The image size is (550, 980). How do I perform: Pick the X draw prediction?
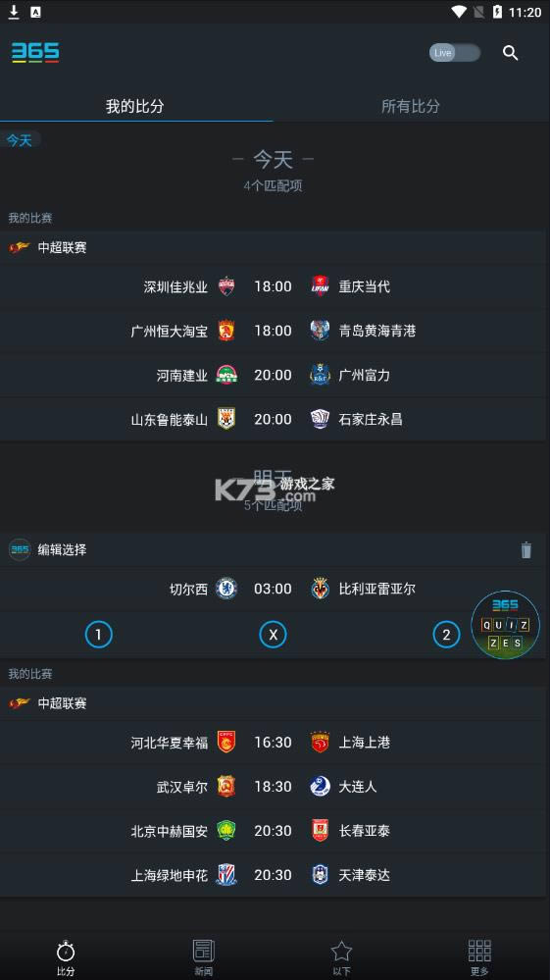[273, 636]
